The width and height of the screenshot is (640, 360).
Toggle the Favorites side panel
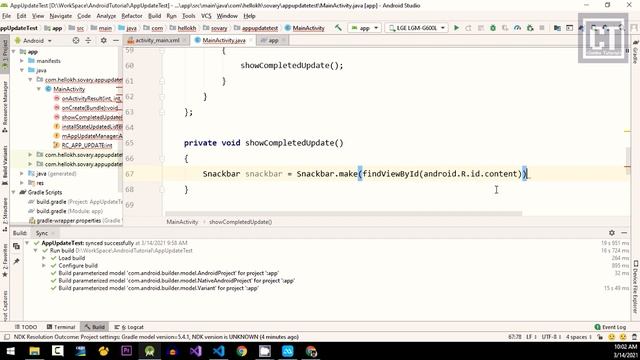[4, 261]
